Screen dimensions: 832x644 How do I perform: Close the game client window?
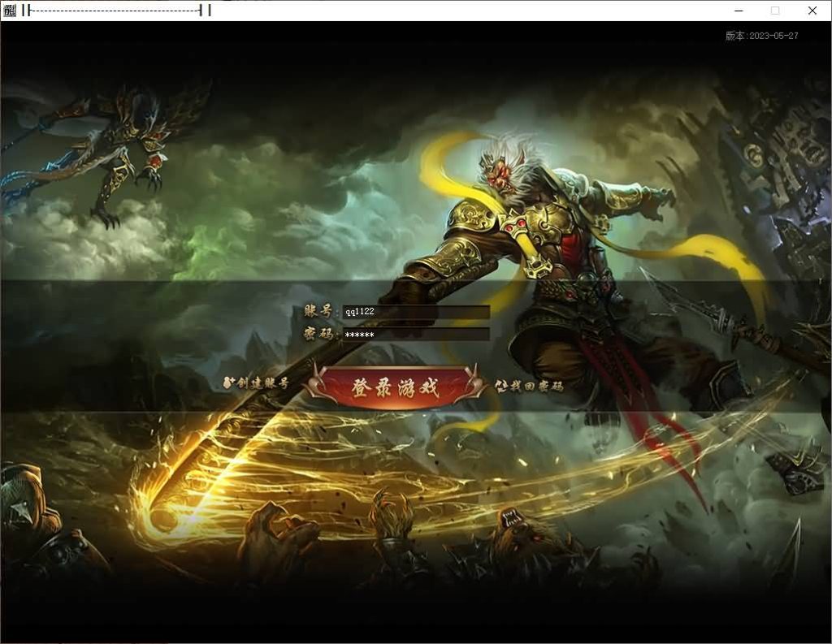coord(812,11)
